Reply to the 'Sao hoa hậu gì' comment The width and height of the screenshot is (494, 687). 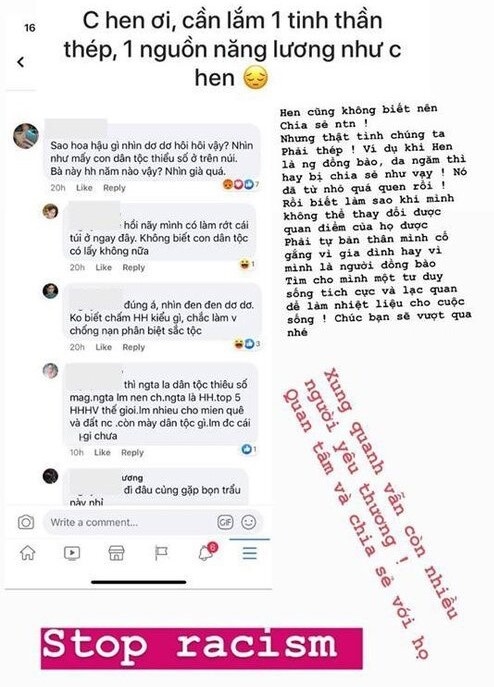(x=114, y=188)
